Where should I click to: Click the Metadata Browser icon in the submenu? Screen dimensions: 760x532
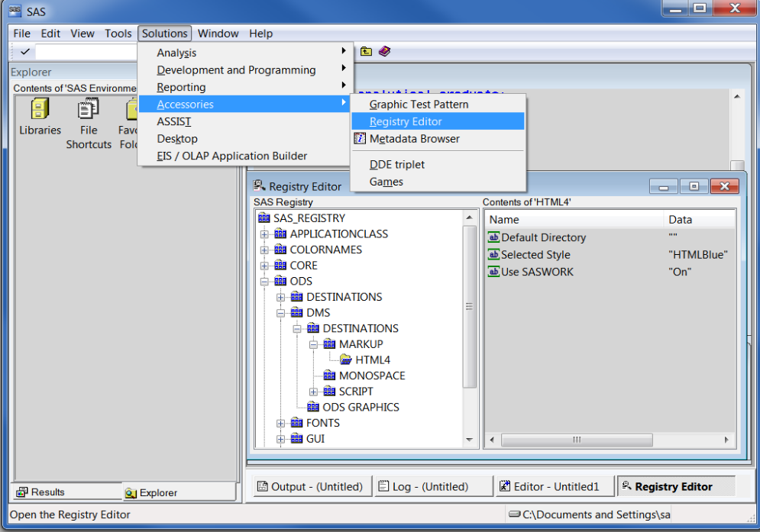point(360,139)
